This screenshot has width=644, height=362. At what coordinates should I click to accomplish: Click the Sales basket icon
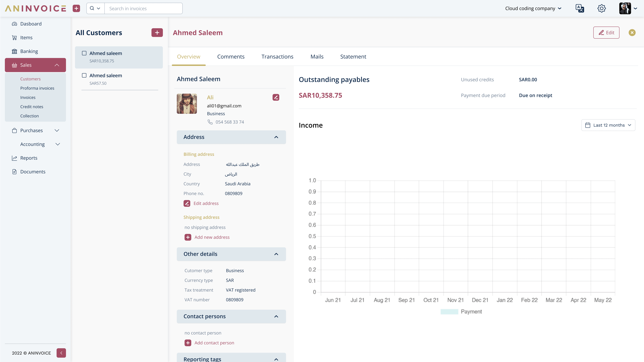[15, 65]
